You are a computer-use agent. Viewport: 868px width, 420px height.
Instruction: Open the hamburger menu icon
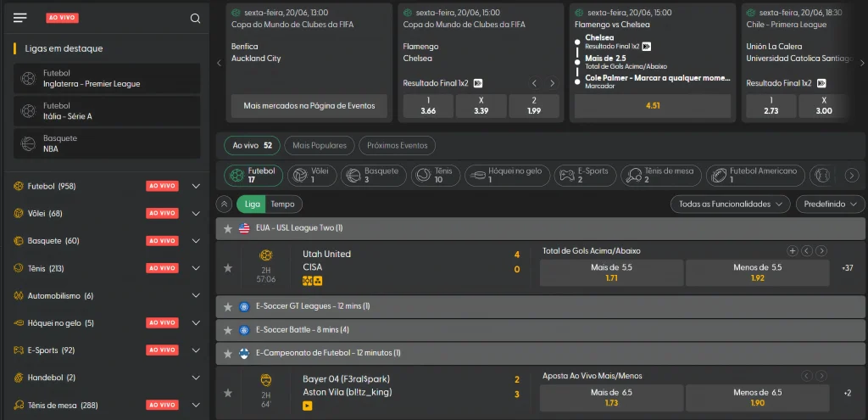(x=20, y=18)
